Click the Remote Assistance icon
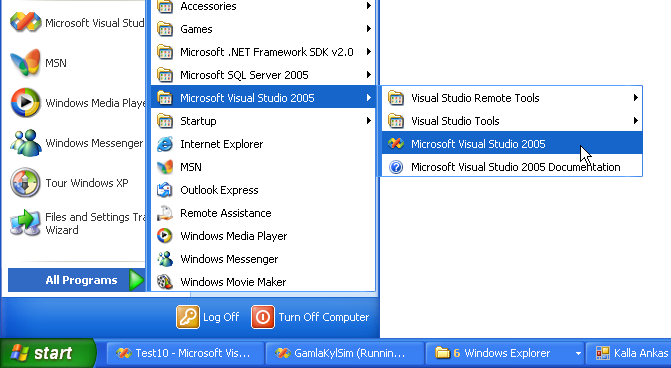The image size is (671, 368). 165,213
